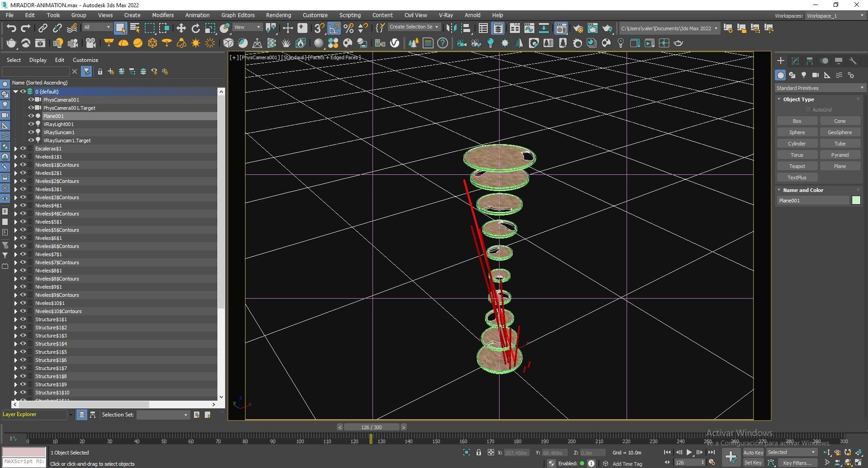Toggle the 3D Snaps button
The image size is (868, 468).
click(319, 28)
